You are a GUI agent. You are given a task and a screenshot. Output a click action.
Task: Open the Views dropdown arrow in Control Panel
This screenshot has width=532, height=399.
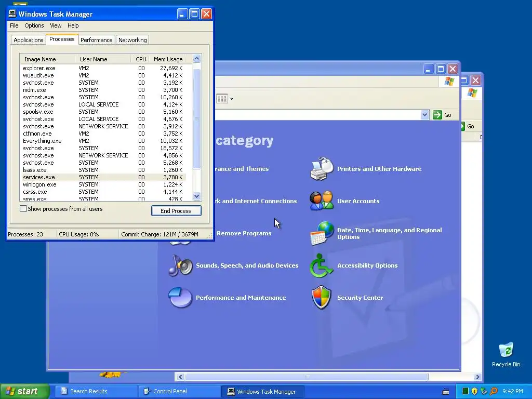click(231, 99)
